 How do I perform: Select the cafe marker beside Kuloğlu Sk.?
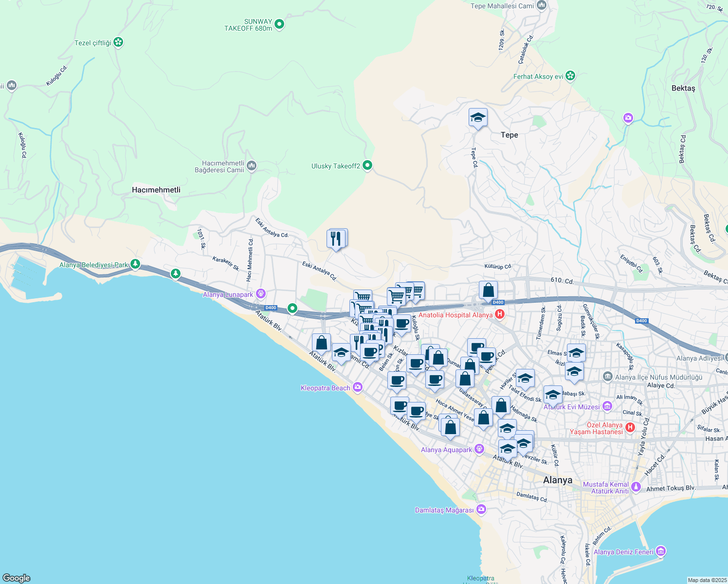point(401,324)
